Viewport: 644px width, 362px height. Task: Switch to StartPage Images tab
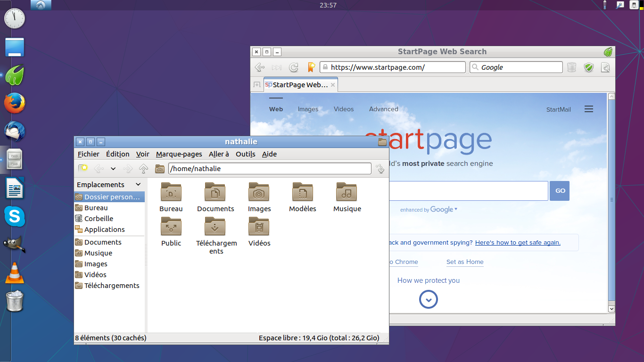pyautogui.click(x=308, y=109)
